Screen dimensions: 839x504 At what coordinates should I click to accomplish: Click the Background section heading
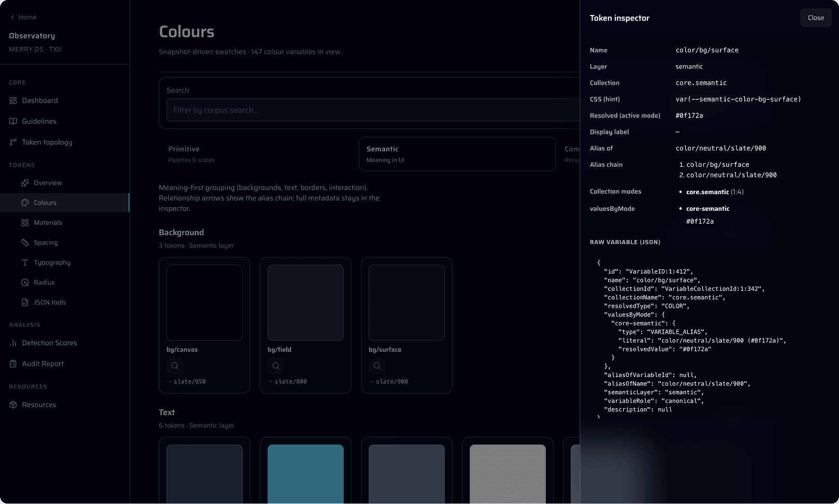pos(181,233)
